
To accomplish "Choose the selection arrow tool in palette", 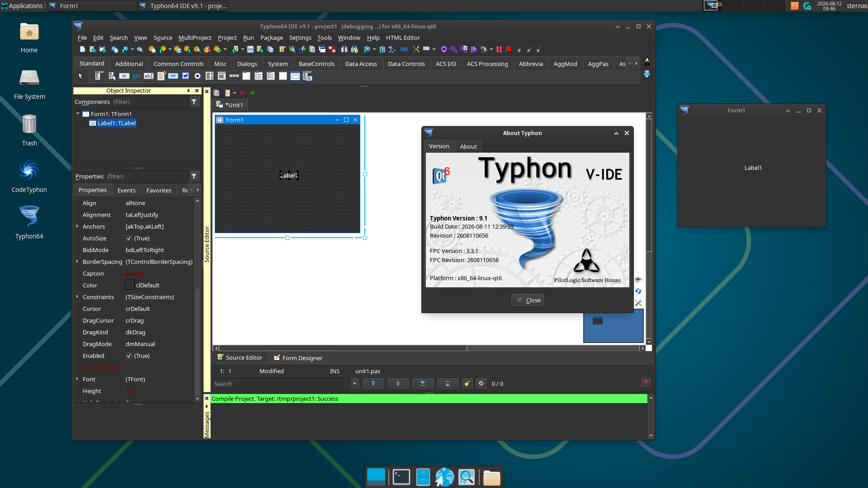I will (x=80, y=76).
